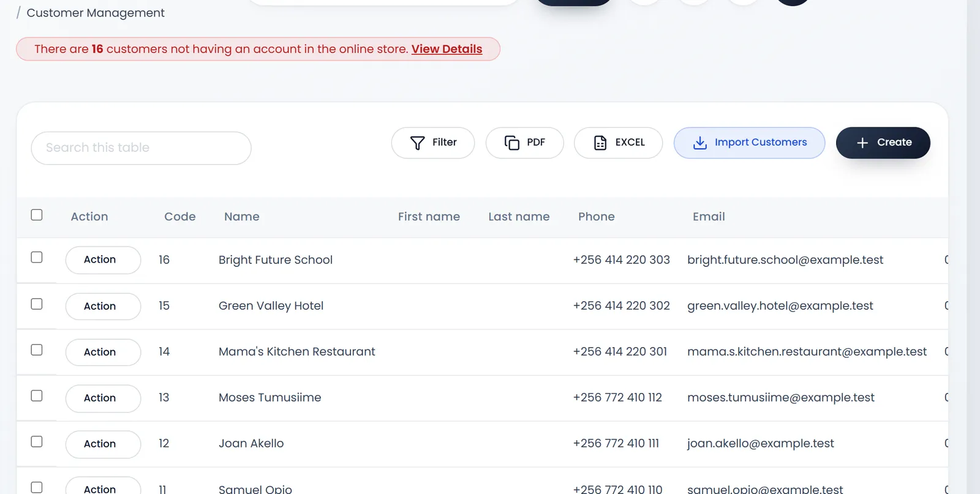Sort by the Name column header
Viewport: 980px width, 494px height.
pos(241,217)
